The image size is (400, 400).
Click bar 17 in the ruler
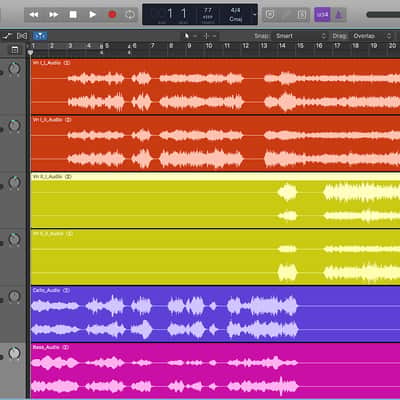tap(337, 46)
